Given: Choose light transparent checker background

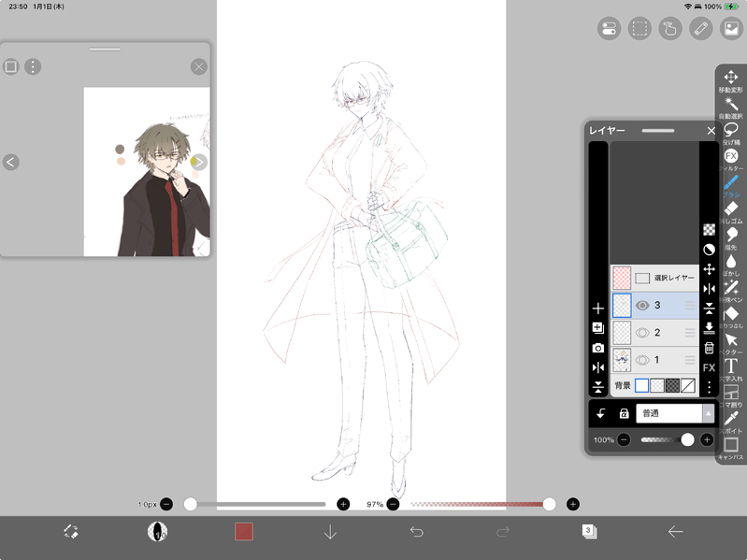Looking at the screenshot, I should (657, 386).
